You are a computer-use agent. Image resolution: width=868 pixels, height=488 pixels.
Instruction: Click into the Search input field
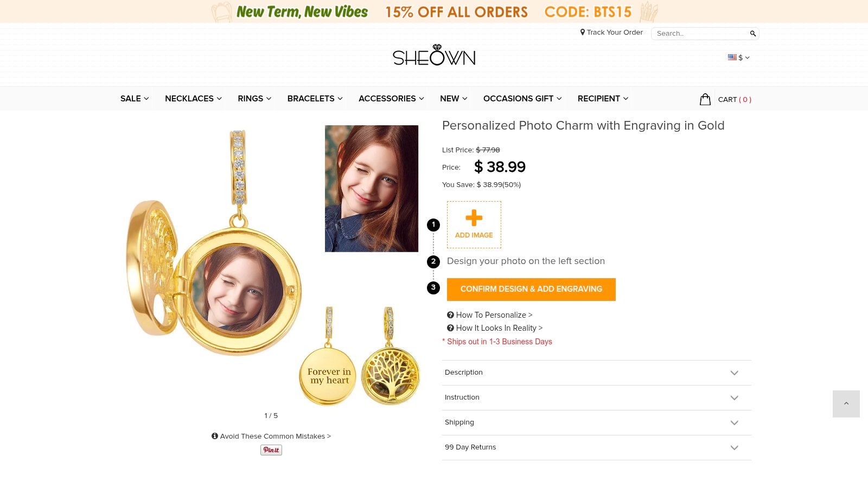click(x=700, y=34)
